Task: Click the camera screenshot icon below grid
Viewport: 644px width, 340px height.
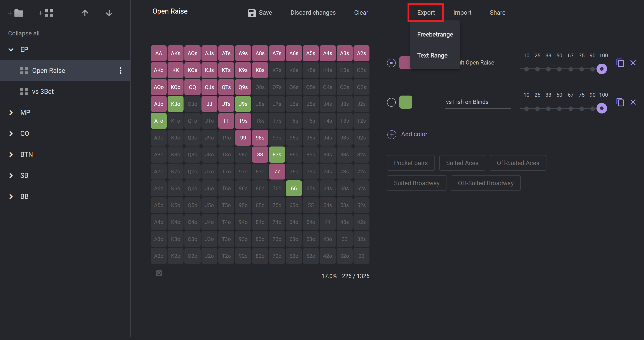Action: 159,273
